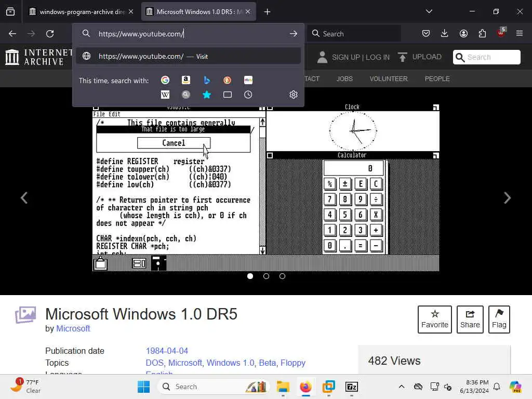Search open tabs icon

click(x=228, y=95)
